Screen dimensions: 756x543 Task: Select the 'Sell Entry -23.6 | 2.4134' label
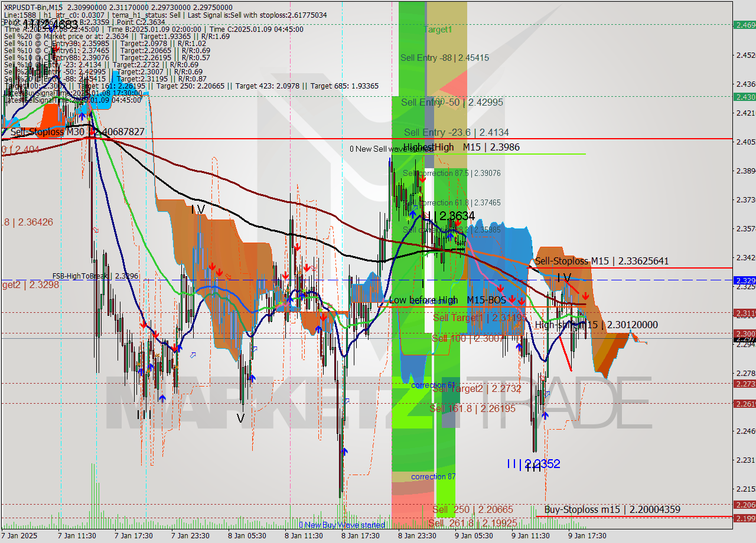point(456,133)
